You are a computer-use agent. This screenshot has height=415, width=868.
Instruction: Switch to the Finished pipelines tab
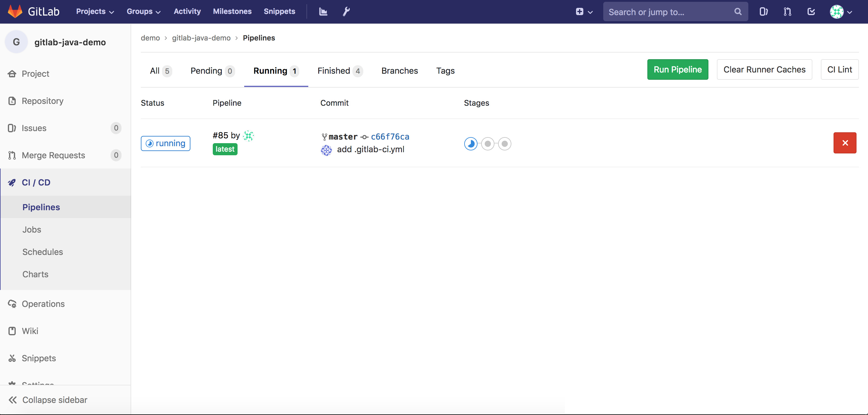coord(340,71)
